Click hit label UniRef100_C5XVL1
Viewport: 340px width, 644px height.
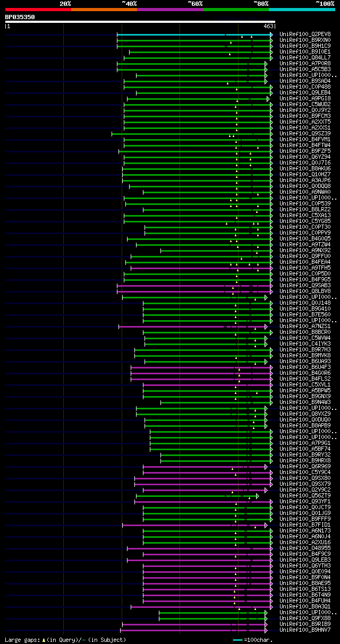coord(305,385)
